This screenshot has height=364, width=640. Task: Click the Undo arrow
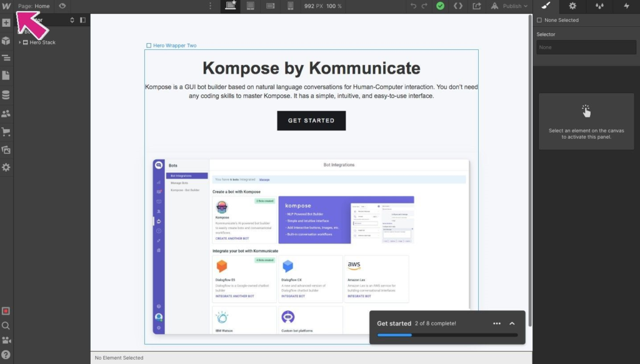tap(414, 6)
